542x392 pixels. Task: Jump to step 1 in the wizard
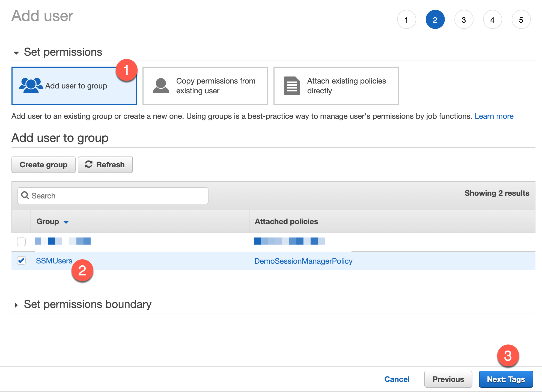(407, 19)
